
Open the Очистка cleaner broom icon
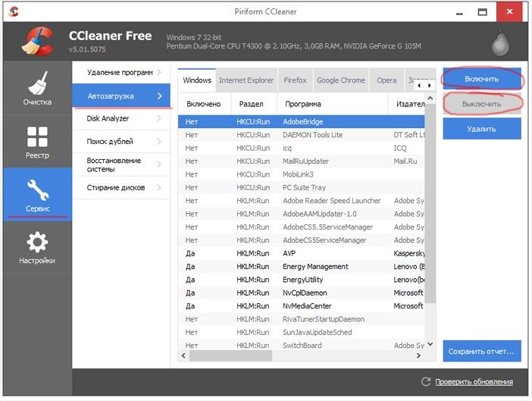tap(36, 83)
